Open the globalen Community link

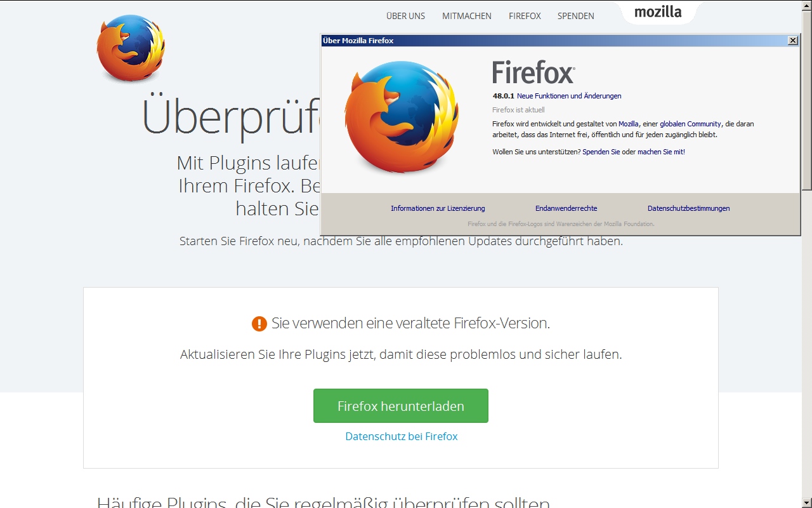690,124
